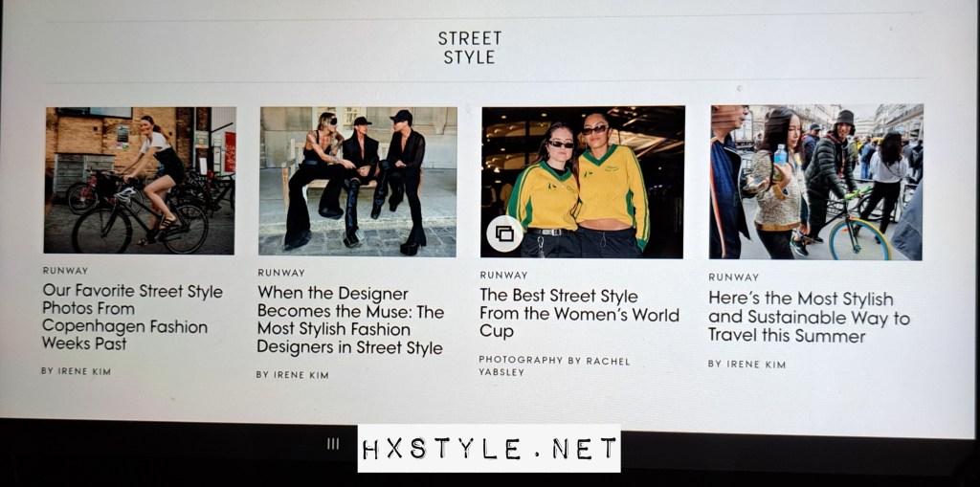The width and height of the screenshot is (980, 487).
Task: Open the street crowd with bicycle photo
Action: click(815, 182)
